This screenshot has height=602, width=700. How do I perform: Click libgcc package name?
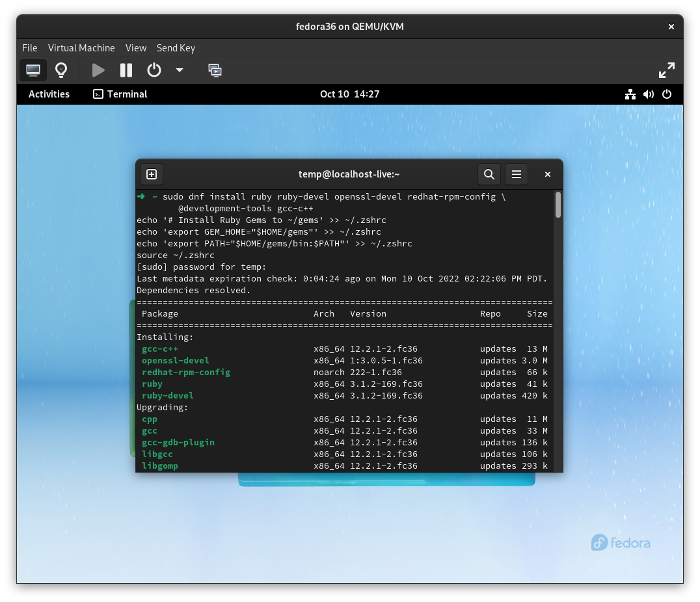pyautogui.click(x=157, y=454)
